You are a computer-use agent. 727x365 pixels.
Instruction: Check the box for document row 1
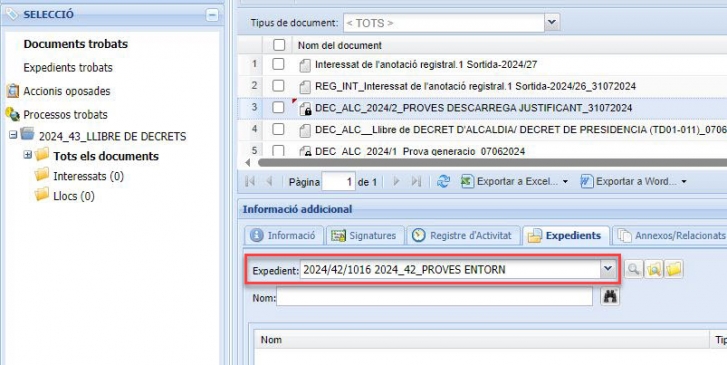278,64
